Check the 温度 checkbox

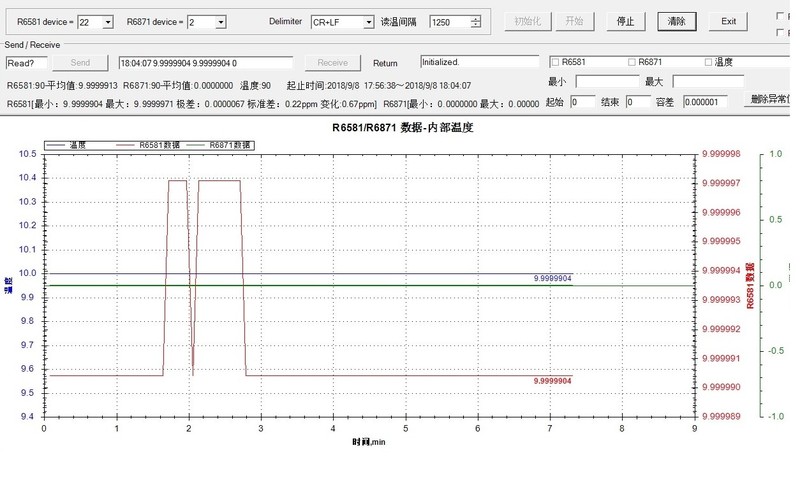pos(709,62)
